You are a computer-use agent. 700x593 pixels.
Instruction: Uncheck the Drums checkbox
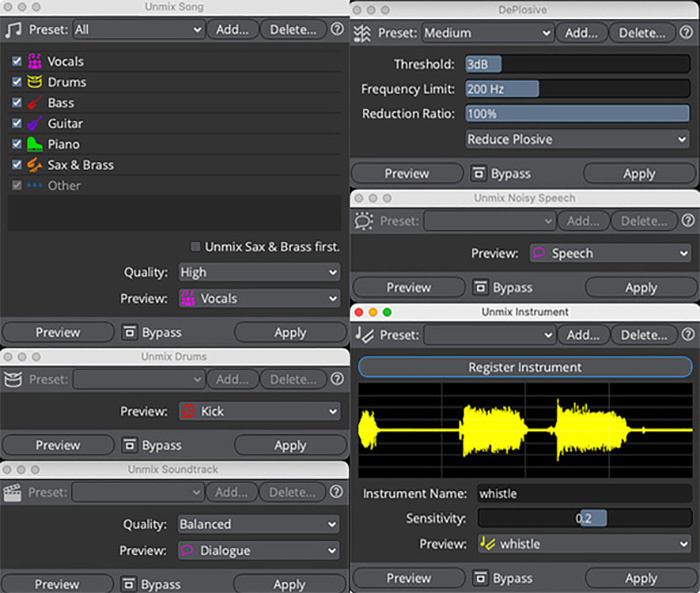tap(17, 82)
